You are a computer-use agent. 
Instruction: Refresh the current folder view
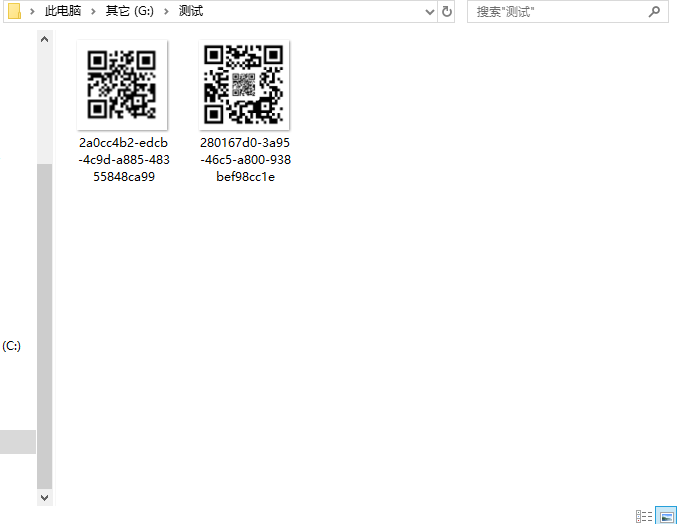point(447,12)
